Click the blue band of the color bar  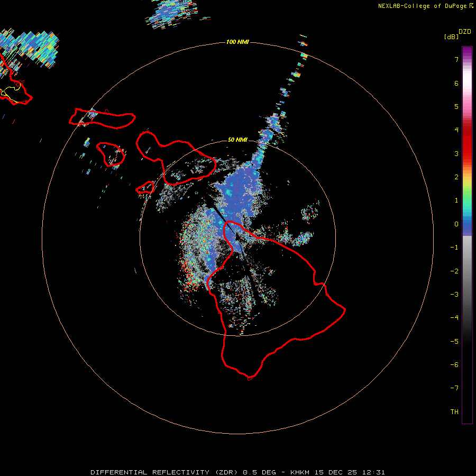tap(467, 226)
